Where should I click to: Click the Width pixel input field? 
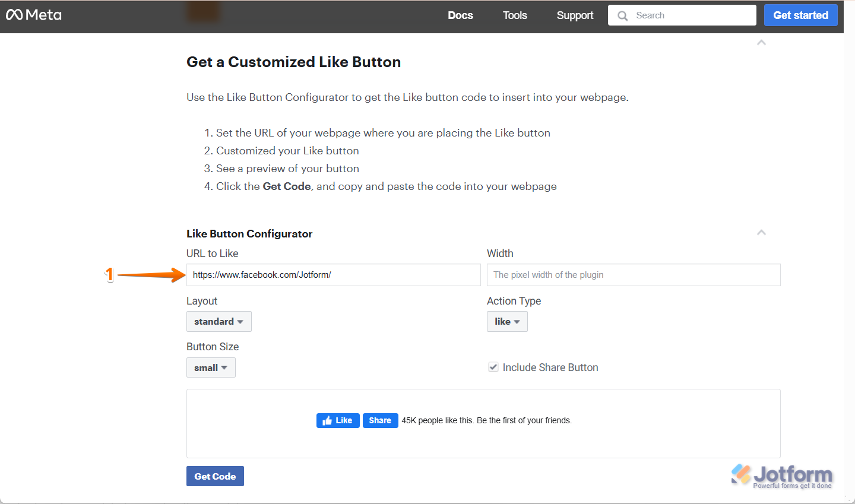(633, 275)
